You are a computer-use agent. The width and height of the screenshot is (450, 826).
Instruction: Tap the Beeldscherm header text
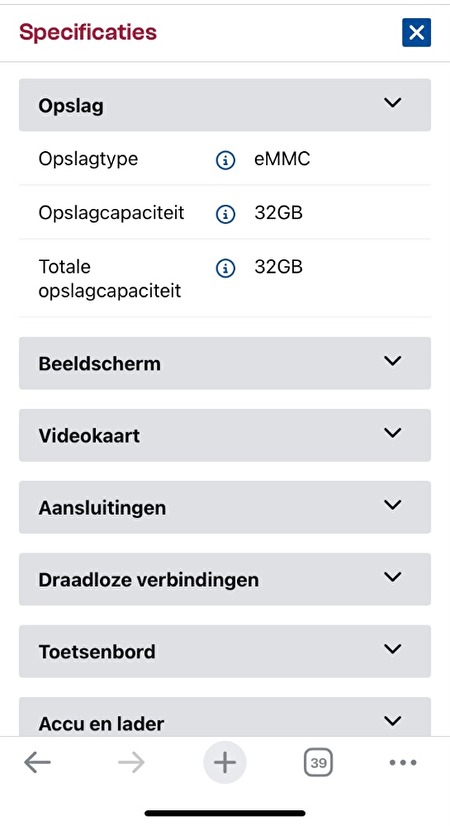100,363
